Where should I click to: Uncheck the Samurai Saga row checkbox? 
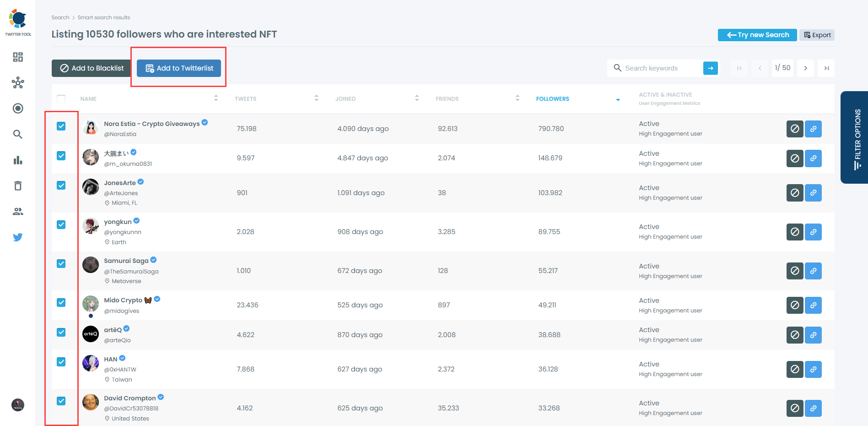61,263
